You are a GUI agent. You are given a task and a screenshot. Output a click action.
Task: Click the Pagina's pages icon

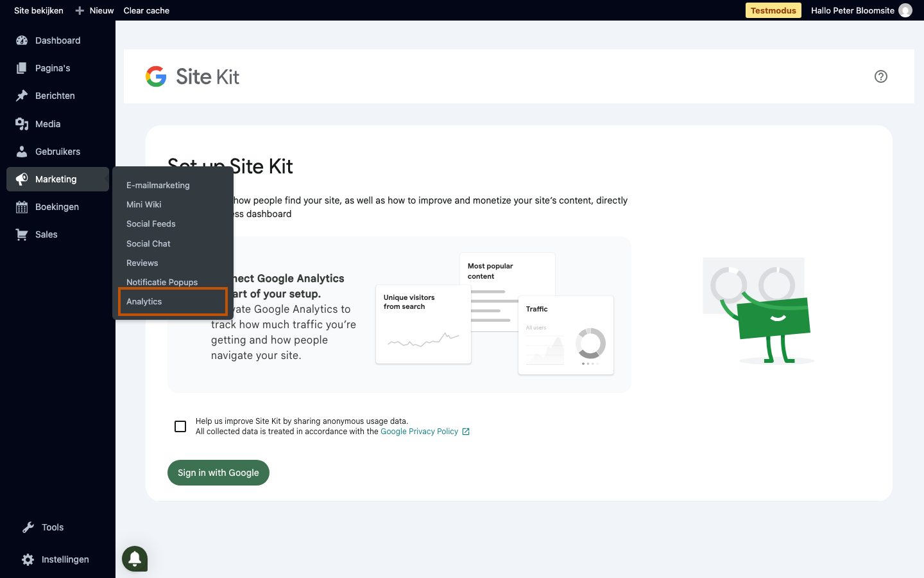point(22,68)
